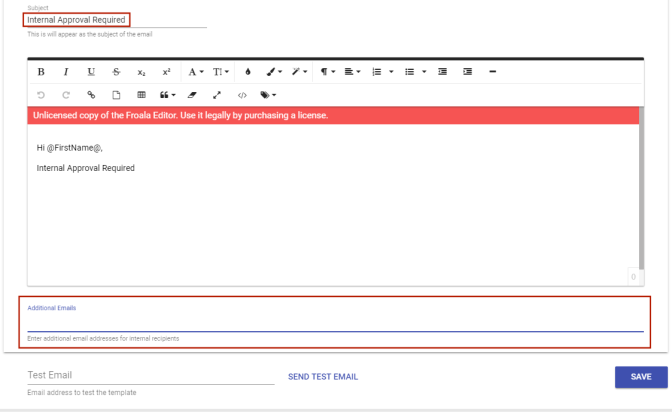This screenshot has width=672, height=413.
Task: Click the fullscreen expand icon
Action: (x=217, y=95)
